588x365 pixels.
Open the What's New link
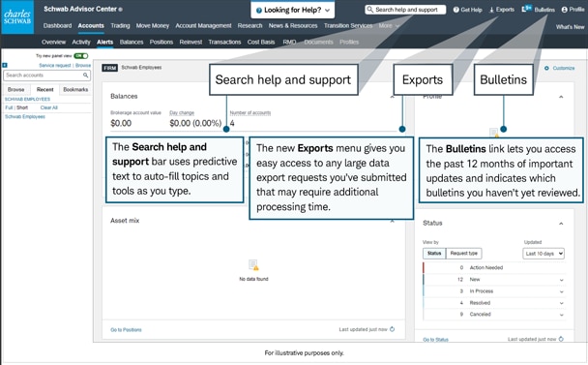tap(570, 27)
